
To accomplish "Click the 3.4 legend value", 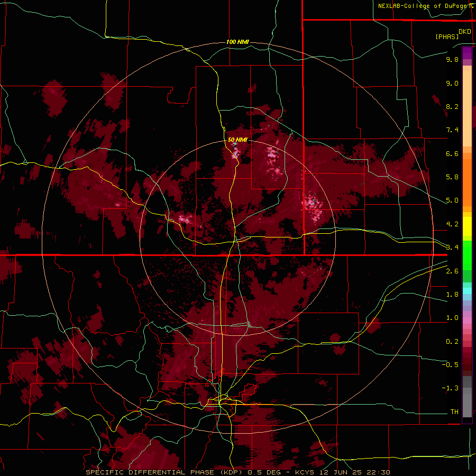I will [452, 248].
